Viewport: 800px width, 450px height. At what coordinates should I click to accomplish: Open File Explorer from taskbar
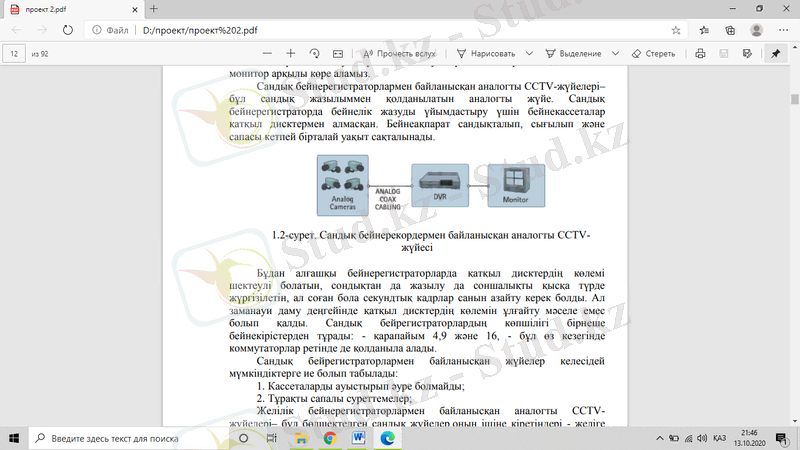coord(301,438)
